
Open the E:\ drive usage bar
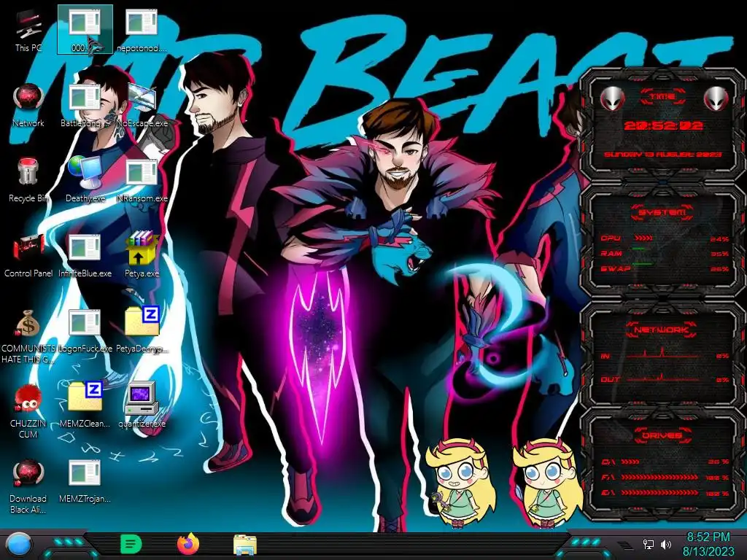coord(665,493)
